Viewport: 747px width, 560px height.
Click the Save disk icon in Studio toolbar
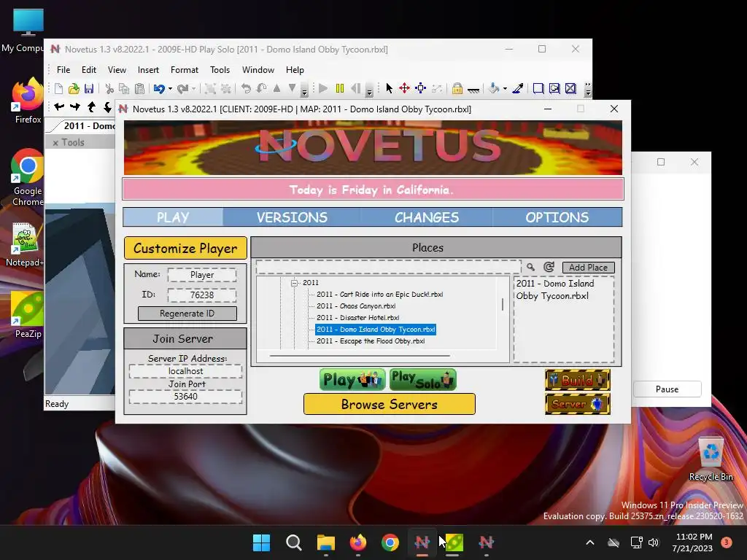[x=89, y=88]
